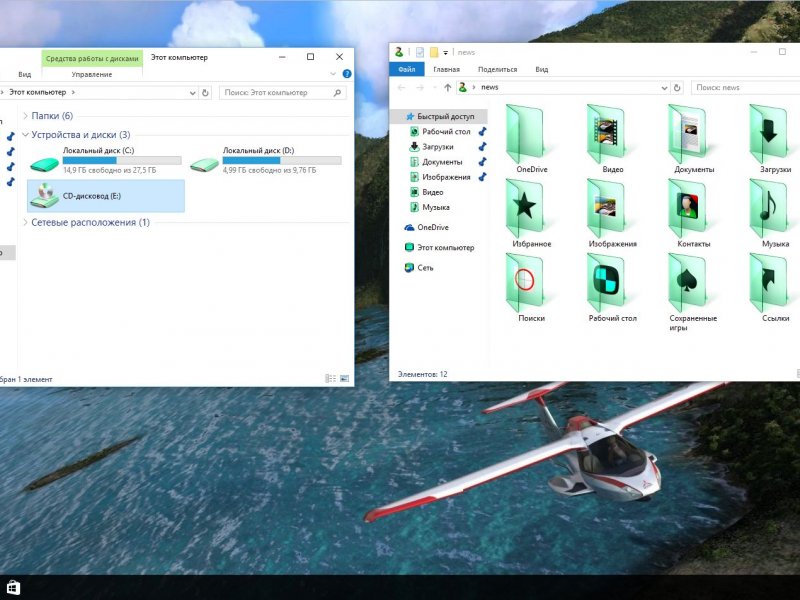Click the search magnifier in Этот компьютер window
This screenshot has width=800, height=600.
pos(337,93)
